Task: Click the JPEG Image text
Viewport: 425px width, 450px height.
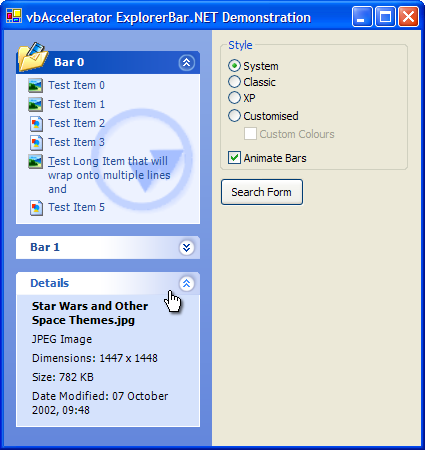Action: (x=62, y=339)
